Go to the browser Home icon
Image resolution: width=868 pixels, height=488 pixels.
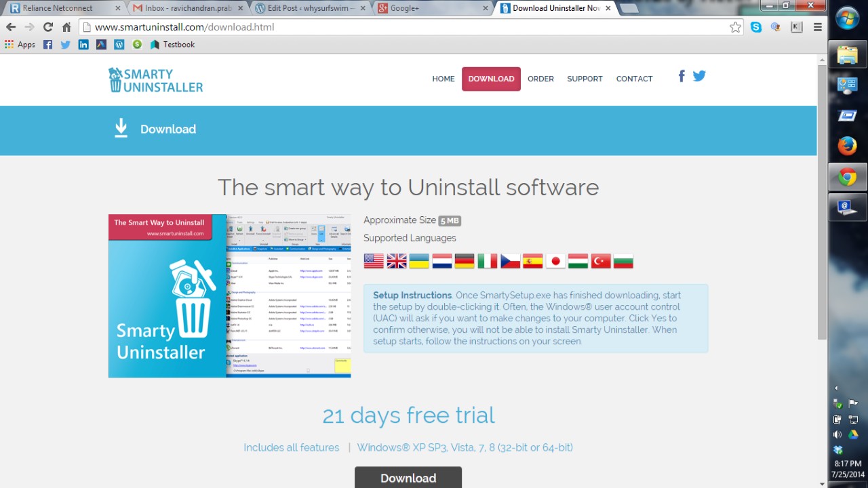66,27
